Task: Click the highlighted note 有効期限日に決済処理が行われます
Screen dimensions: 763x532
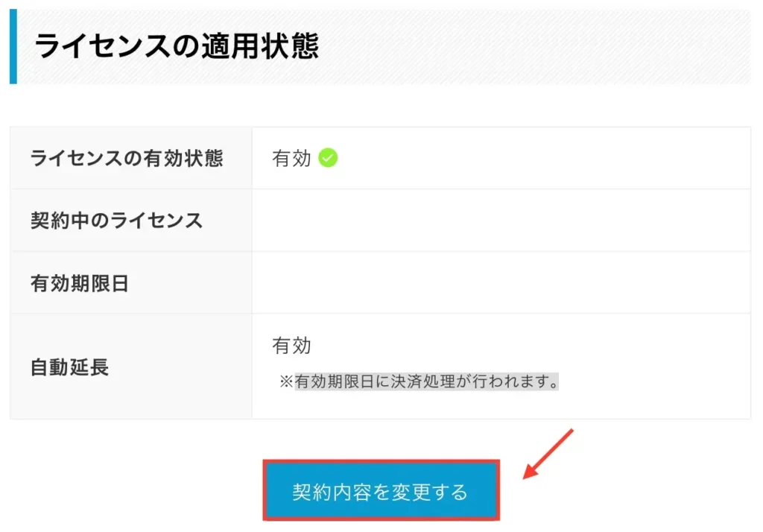Action: click(x=426, y=382)
